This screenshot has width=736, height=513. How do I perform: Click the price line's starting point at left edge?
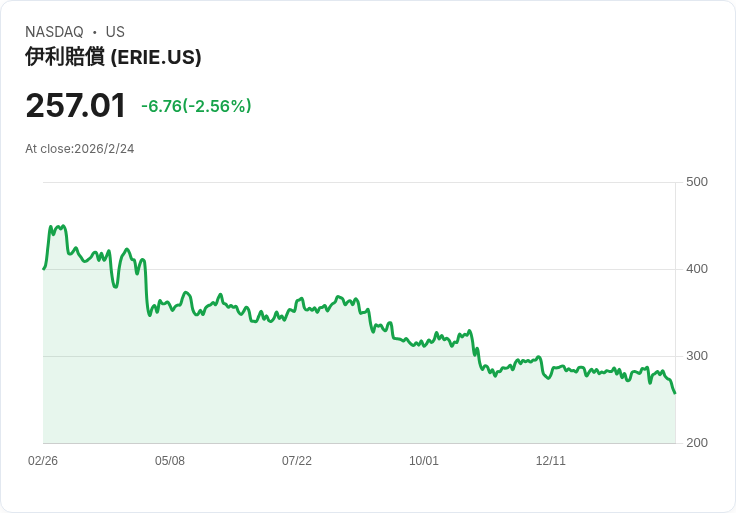point(44,268)
